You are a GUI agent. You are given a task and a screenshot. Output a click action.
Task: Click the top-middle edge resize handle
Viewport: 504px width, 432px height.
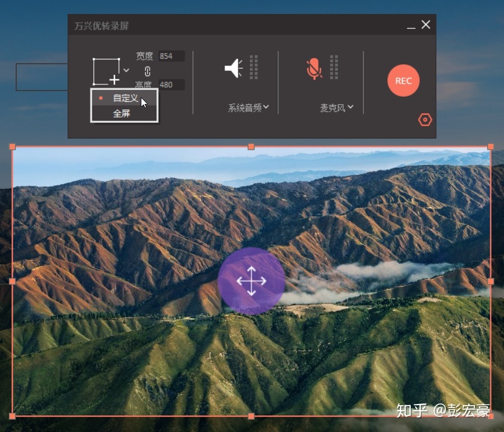tap(251, 147)
